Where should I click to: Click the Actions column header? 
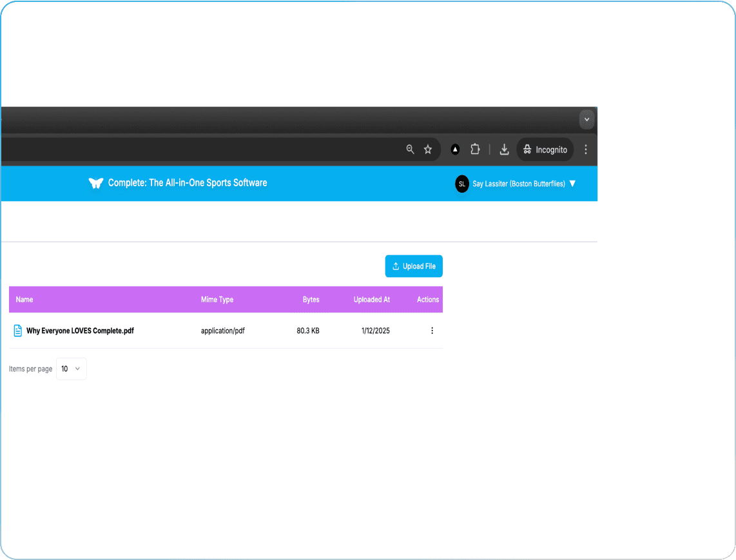point(427,300)
